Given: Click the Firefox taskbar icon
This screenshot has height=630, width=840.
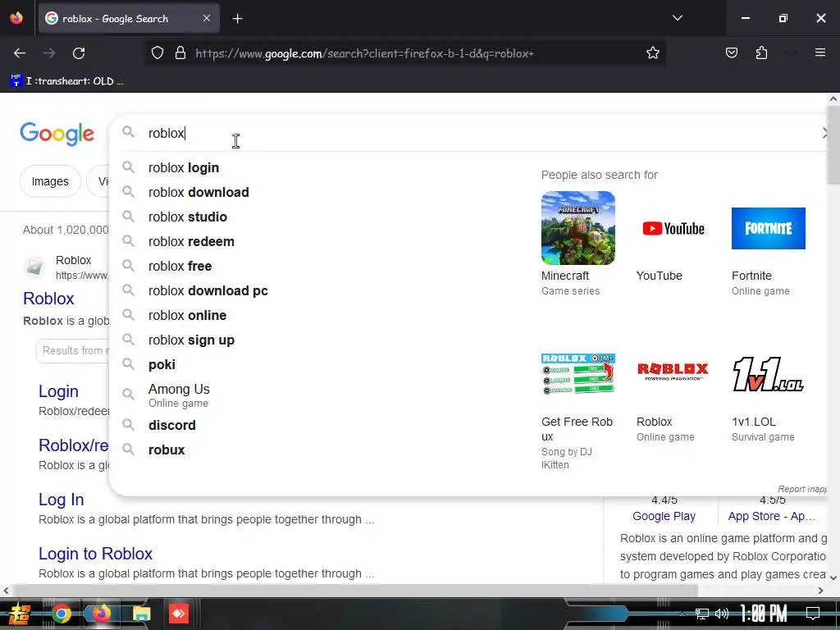Looking at the screenshot, I should (101, 614).
